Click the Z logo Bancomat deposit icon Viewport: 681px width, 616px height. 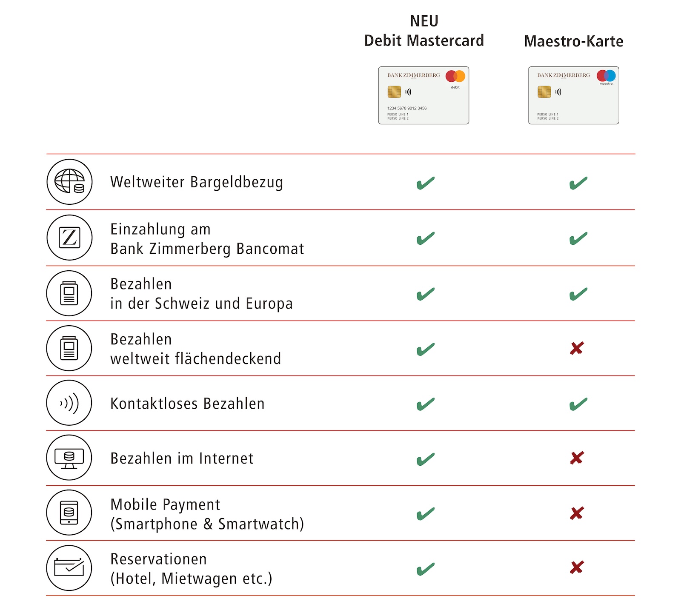69,238
